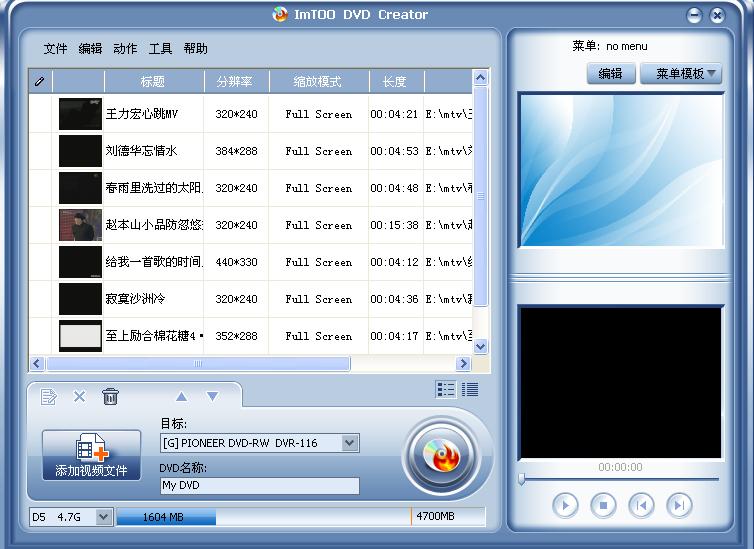The image size is (754, 549).
Task: Play the preview video
Action: pyautogui.click(x=565, y=505)
